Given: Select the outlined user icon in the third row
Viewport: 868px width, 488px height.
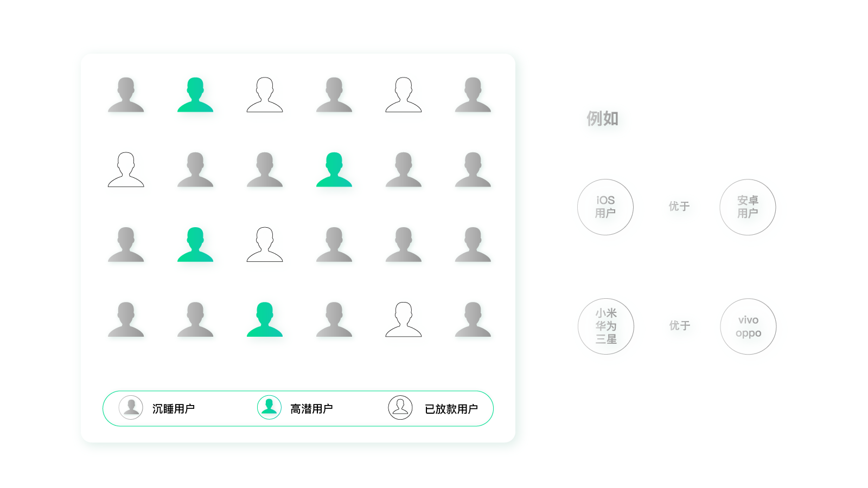Looking at the screenshot, I should tap(265, 245).
